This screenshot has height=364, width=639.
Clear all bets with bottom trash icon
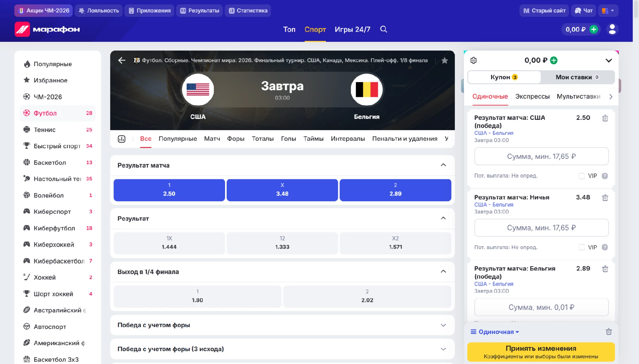609,332
